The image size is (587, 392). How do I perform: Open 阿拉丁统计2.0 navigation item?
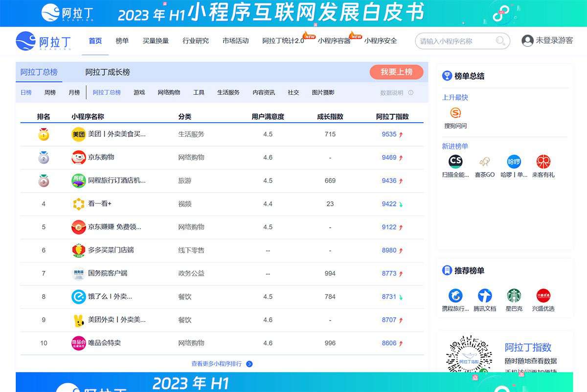283,41
